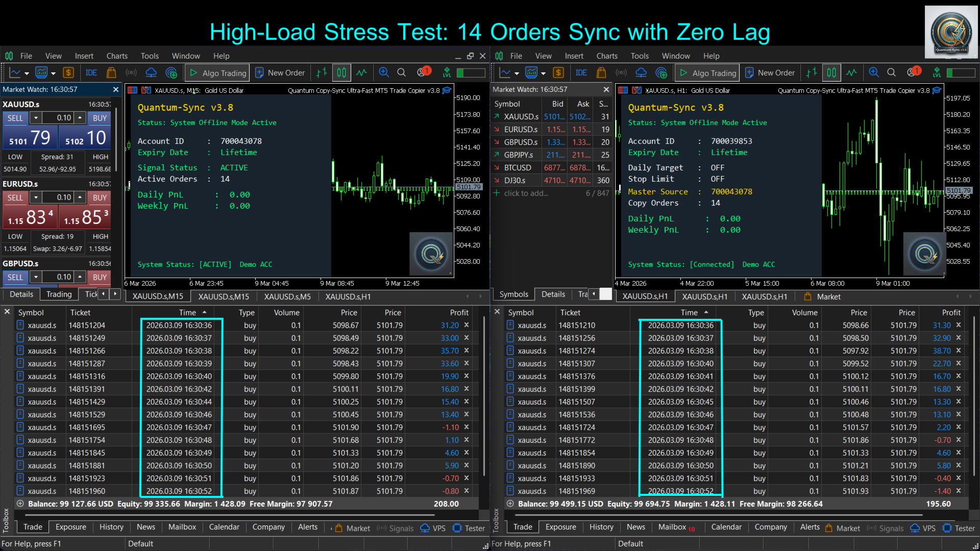
Task: Switch to History tab in right toolbox
Action: [x=601, y=527]
